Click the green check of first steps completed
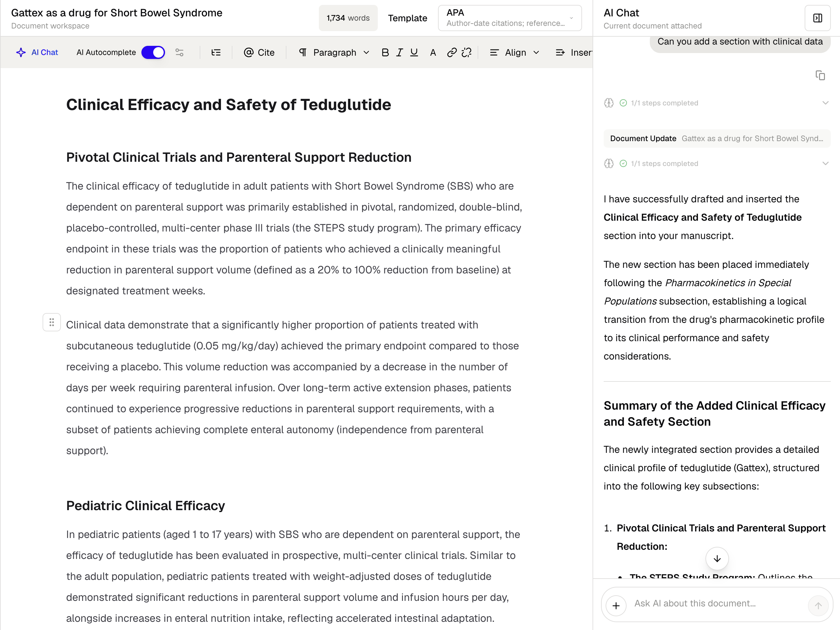This screenshot has height=630, width=840. pyautogui.click(x=623, y=103)
